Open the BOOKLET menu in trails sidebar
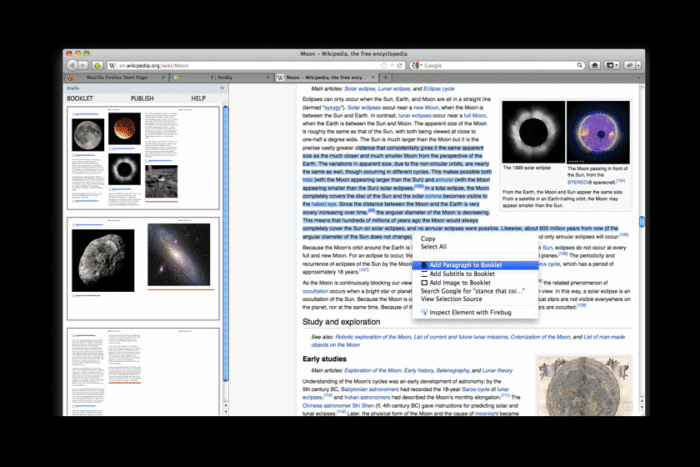The height and width of the screenshot is (467, 700). click(x=80, y=98)
